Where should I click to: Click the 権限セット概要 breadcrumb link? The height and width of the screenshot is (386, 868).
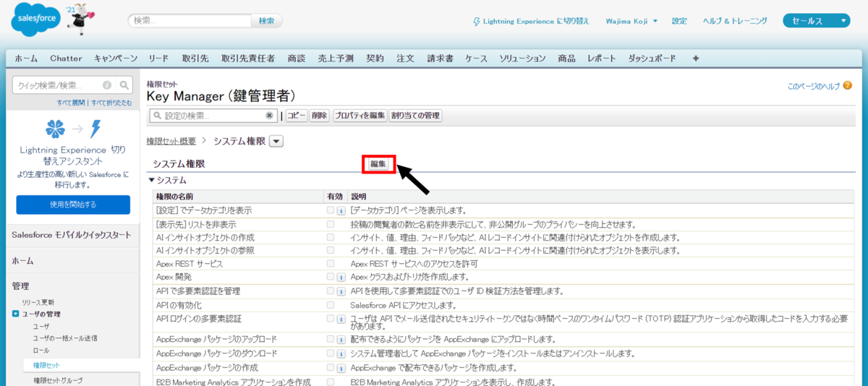[171, 142]
